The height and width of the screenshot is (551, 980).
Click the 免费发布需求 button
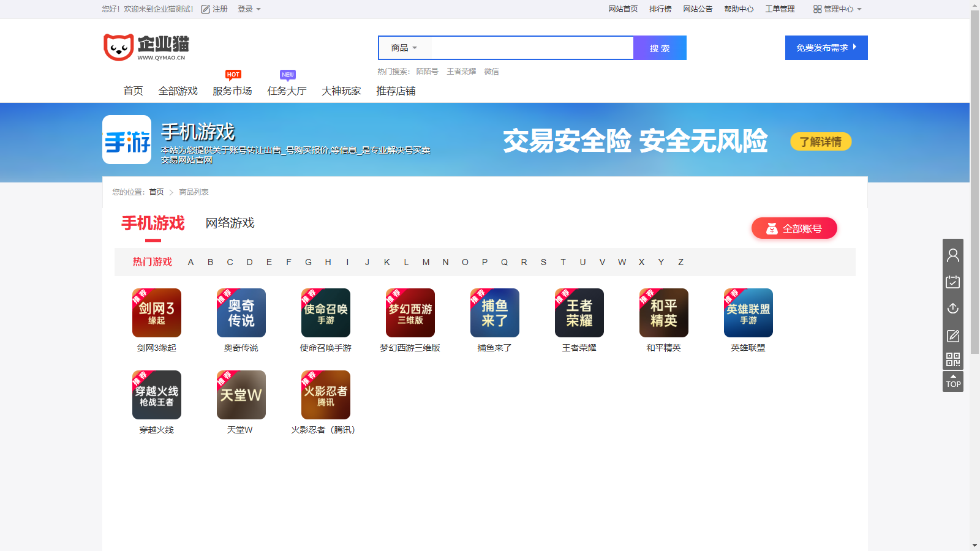pyautogui.click(x=826, y=47)
